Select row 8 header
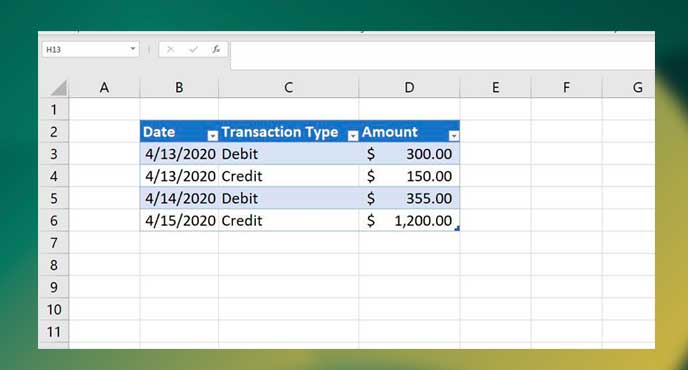 pyautogui.click(x=54, y=265)
